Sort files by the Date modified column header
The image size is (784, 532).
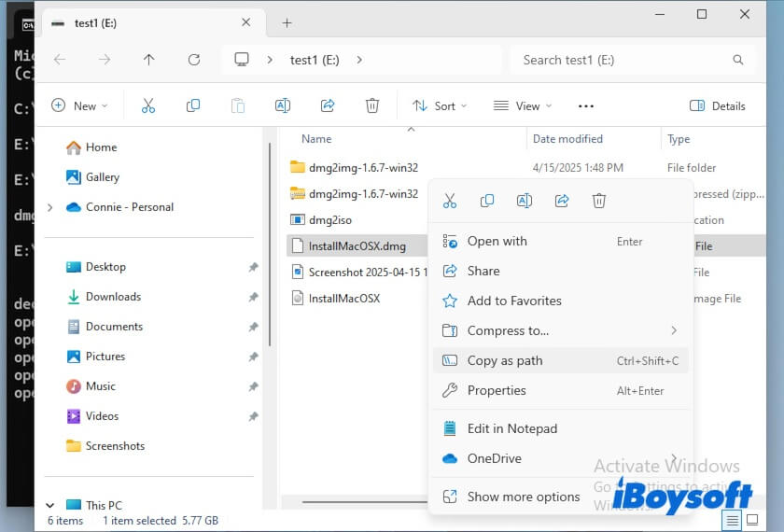567,139
